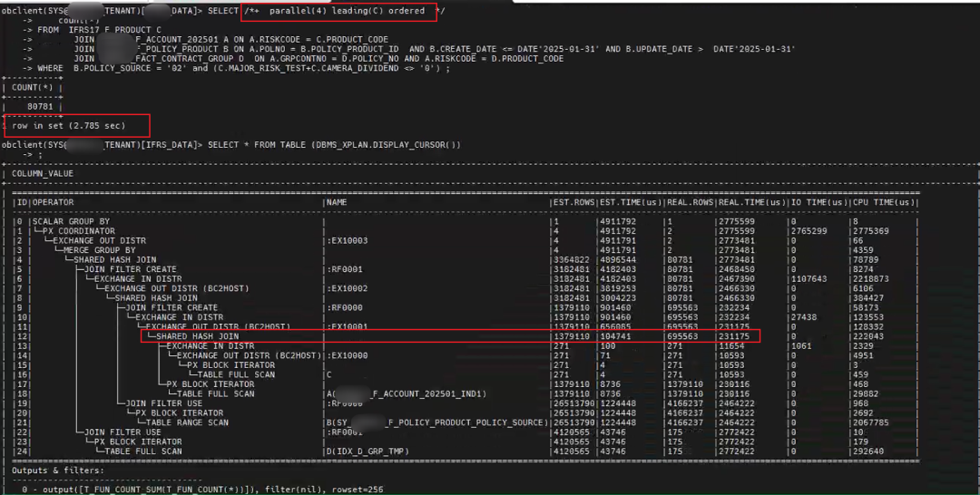Click the D(IDX_D_GRP_TMP) table name

[x=367, y=451]
